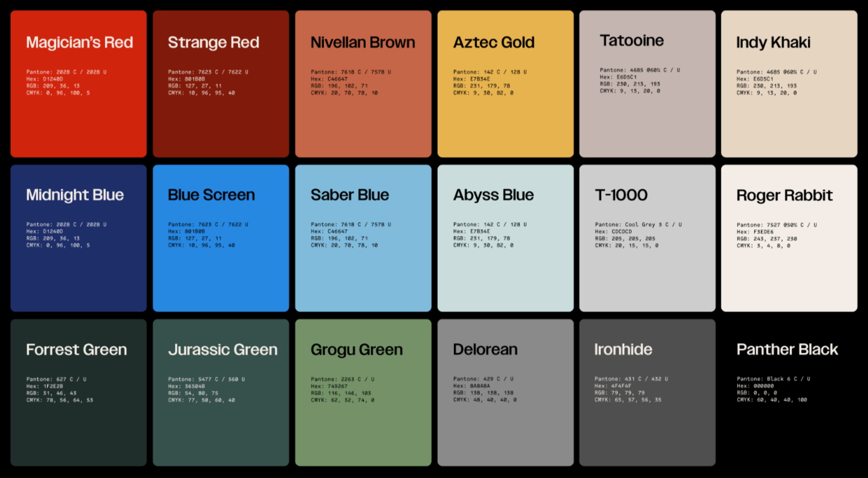
Task: Click 'Pantone: 5477 C / 560 U'
Action: click(207, 379)
